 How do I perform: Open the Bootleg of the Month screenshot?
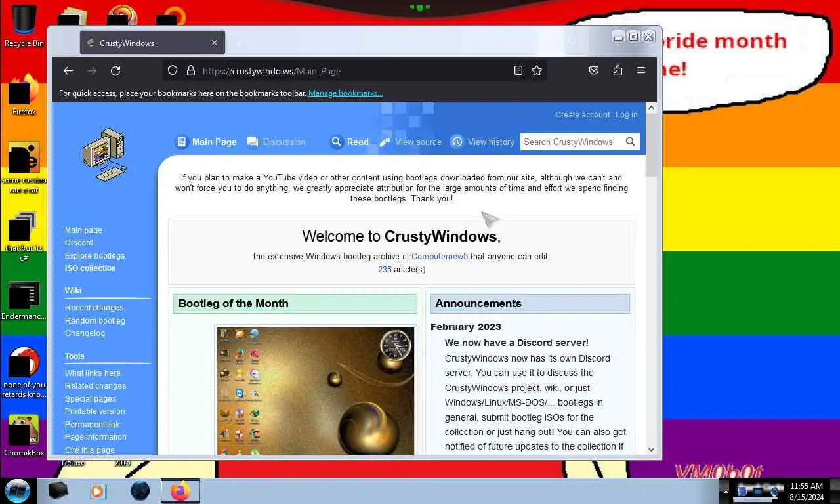pyautogui.click(x=316, y=391)
